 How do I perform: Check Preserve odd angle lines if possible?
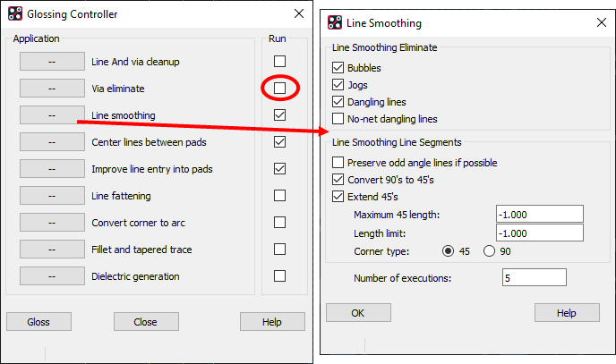[x=338, y=163]
